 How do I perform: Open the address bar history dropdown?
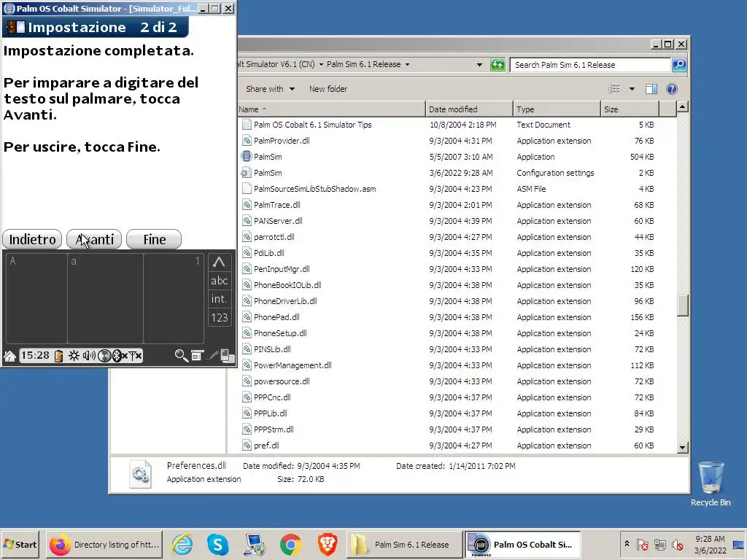pyautogui.click(x=479, y=65)
